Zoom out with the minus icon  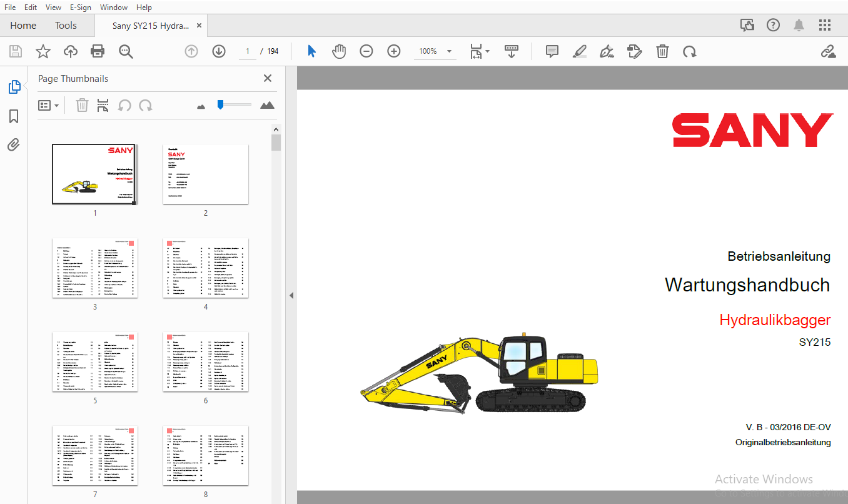tap(366, 51)
